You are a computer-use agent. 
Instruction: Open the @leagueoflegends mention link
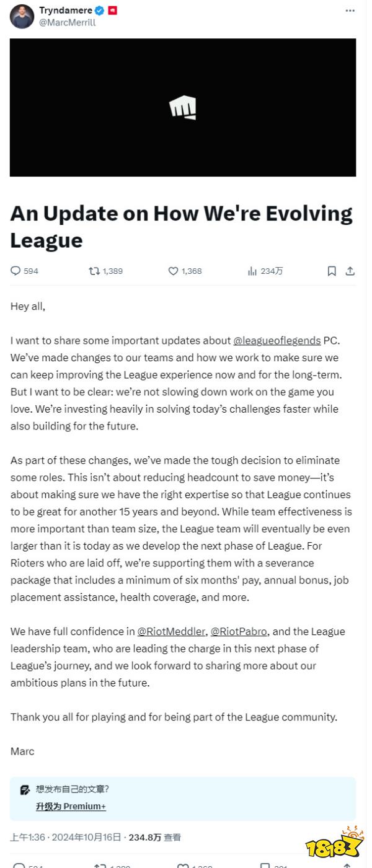pos(277,340)
